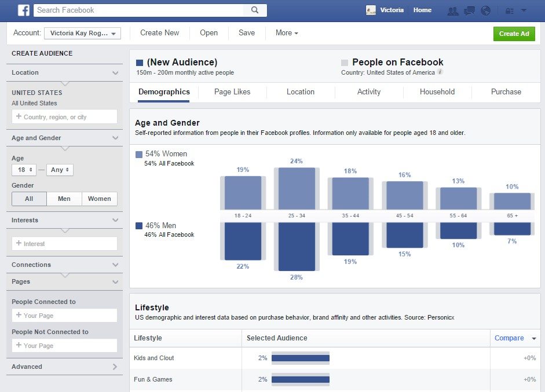Go to Home link
Screen dimensions: 545x392
pyautogui.click(x=422, y=10)
